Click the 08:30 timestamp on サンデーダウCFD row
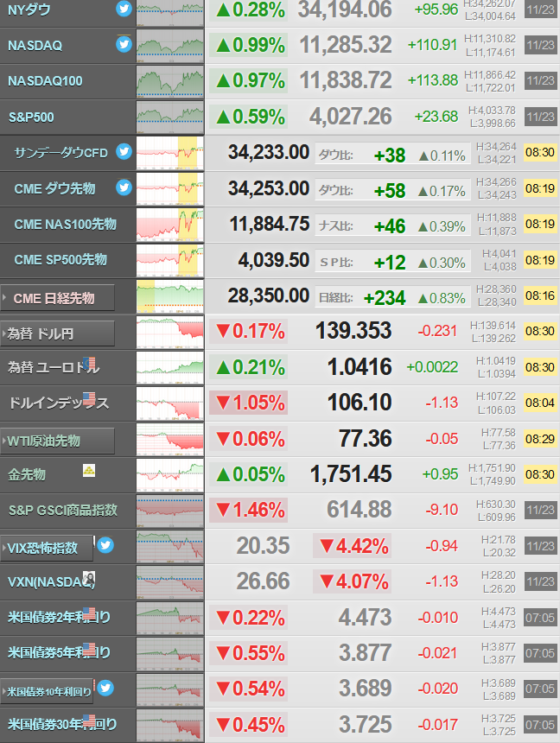 tap(540, 153)
